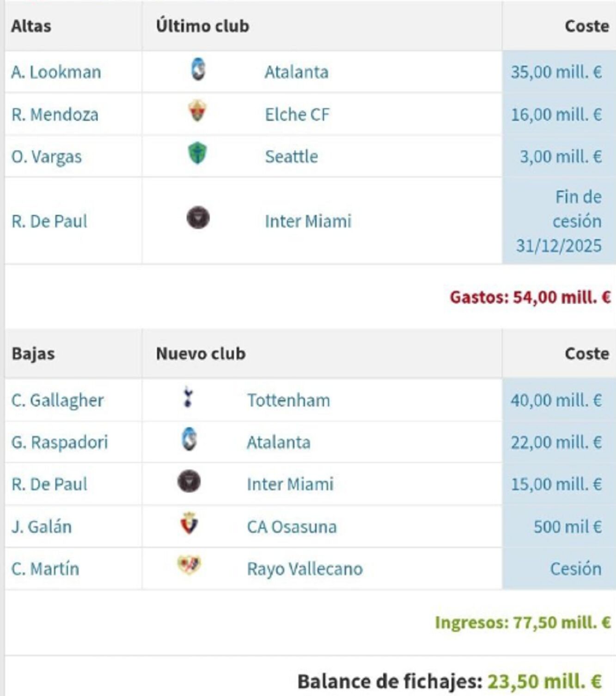This screenshot has width=616, height=696.
Task: Click the Rayo Vallecano club crest
Action: point(189,566)
